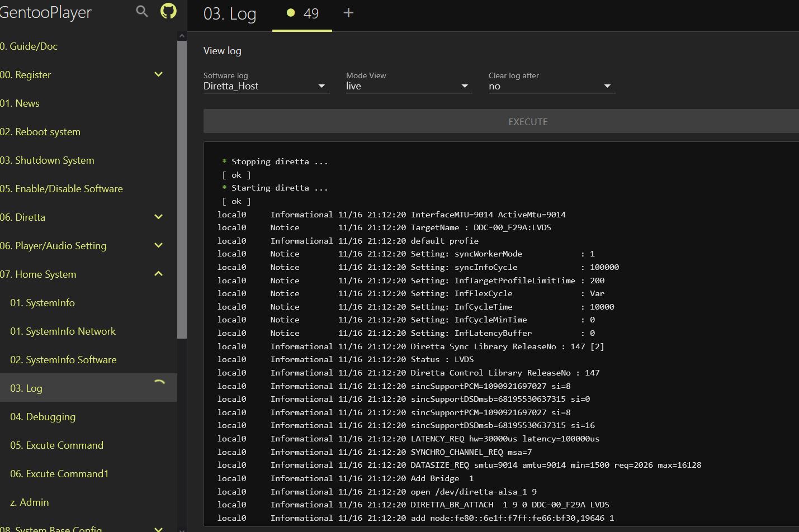Screen dimensions: 799x532
Task: Click 'Status : LVDS' log text
Action: click(x=442, y=359)
